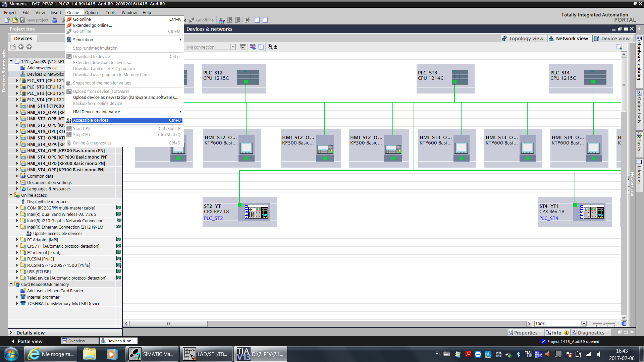Click the zoom magnifier icon in network toolbar
This screenshot has width=644, height=362.
270,47
